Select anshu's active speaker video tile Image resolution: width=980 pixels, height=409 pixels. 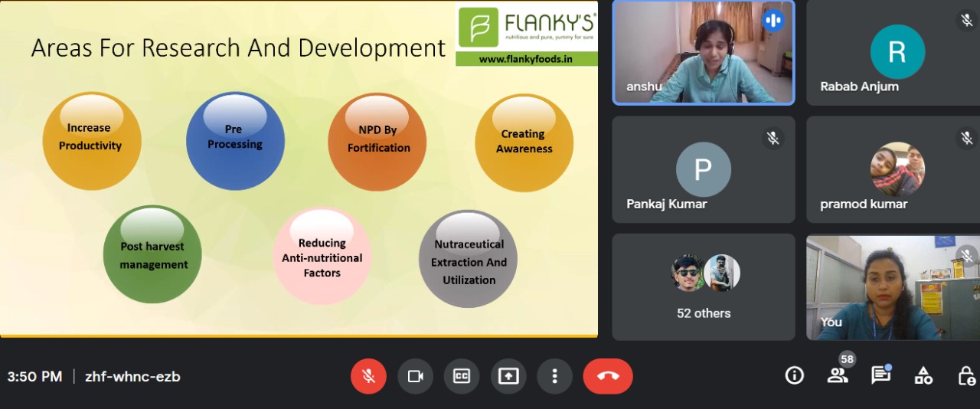pyautogui.click(x=704, y=53)
